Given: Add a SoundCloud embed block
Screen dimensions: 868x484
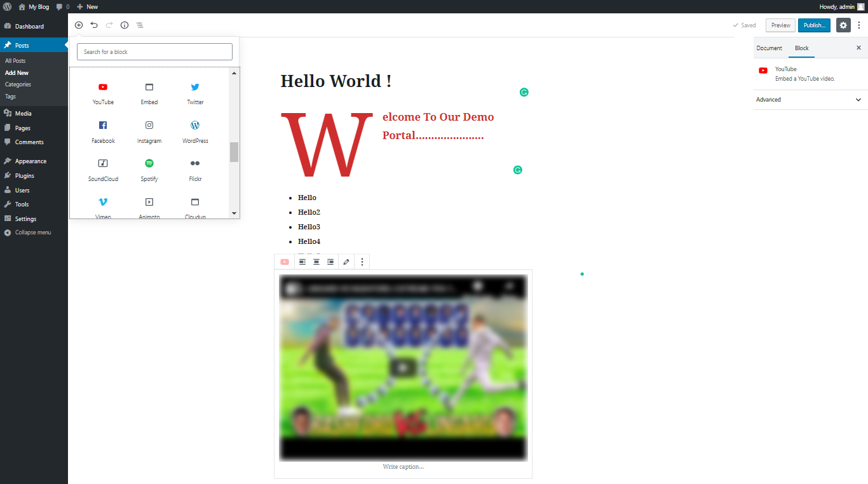Looking at the screenshot, I should [x=103, y=171].
